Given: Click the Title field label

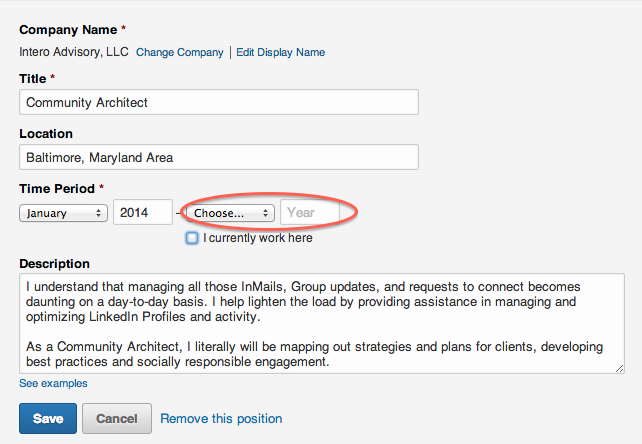Looking at the screenshot, I should [x=33, y=79].
